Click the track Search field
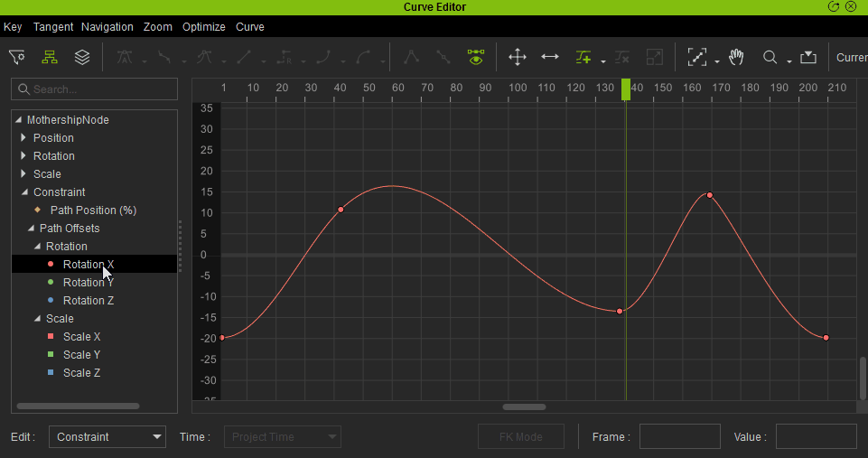The image size is (868, 458). (94, 89)
